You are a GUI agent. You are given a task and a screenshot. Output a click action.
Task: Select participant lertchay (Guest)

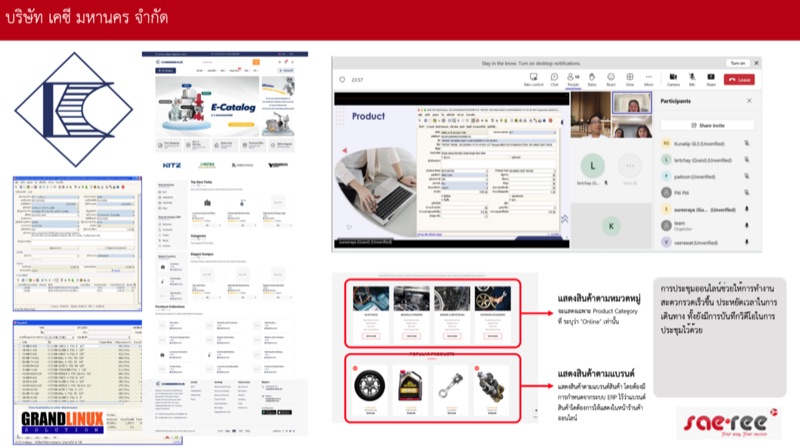[x=706, y=160]
